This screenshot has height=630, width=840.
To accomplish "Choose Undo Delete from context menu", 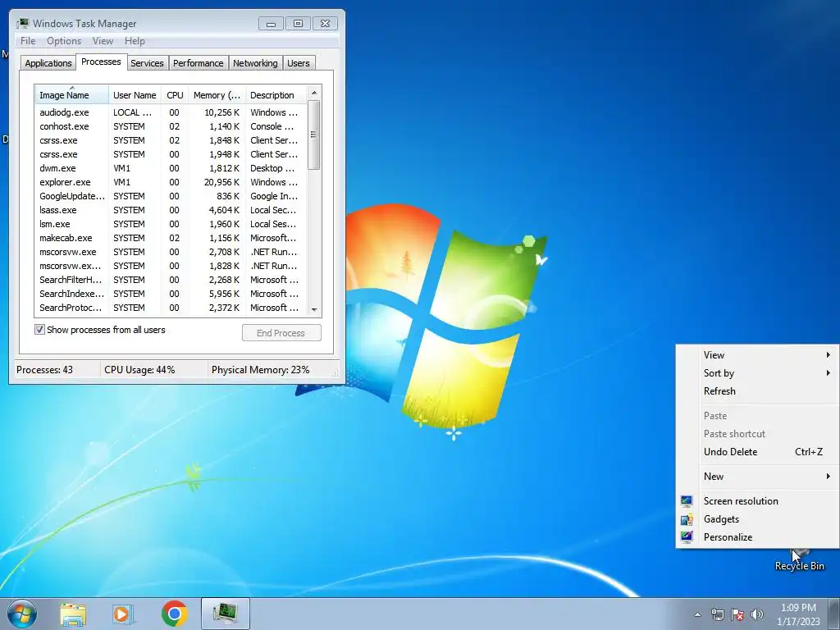I will click(x=757, y=452).
